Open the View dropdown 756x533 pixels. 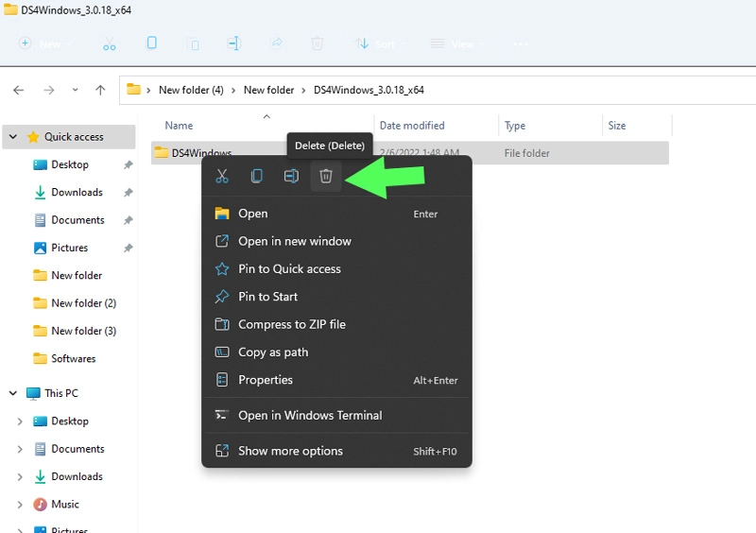(x=457, y=43)
